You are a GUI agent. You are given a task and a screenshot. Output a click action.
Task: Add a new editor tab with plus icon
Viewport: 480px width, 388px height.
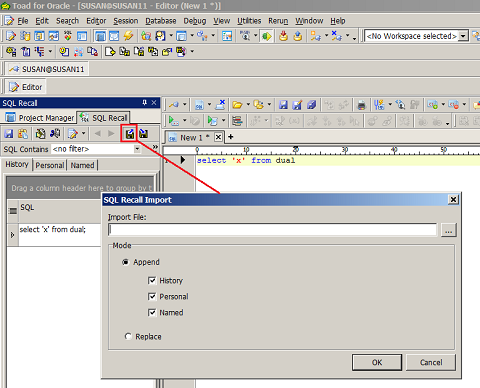[230, 137]
